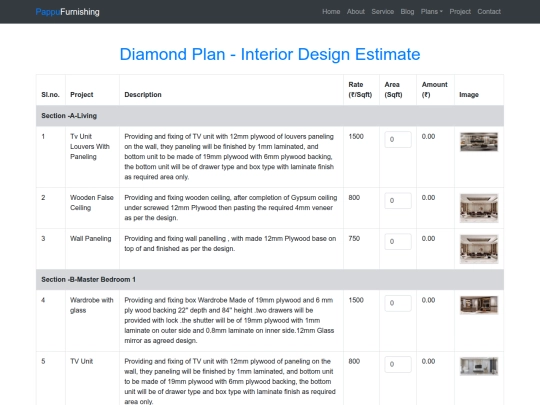Screen dimensions: 540x405
Task: Click the Section -B-Master Bedroom 1 header
Action: [x=270, y=279]
